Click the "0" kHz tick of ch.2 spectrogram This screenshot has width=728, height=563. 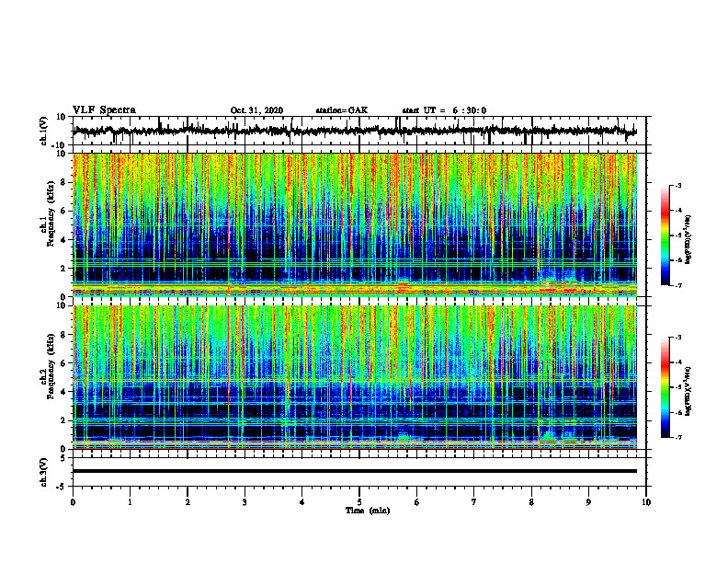click(x=63, y=449)
